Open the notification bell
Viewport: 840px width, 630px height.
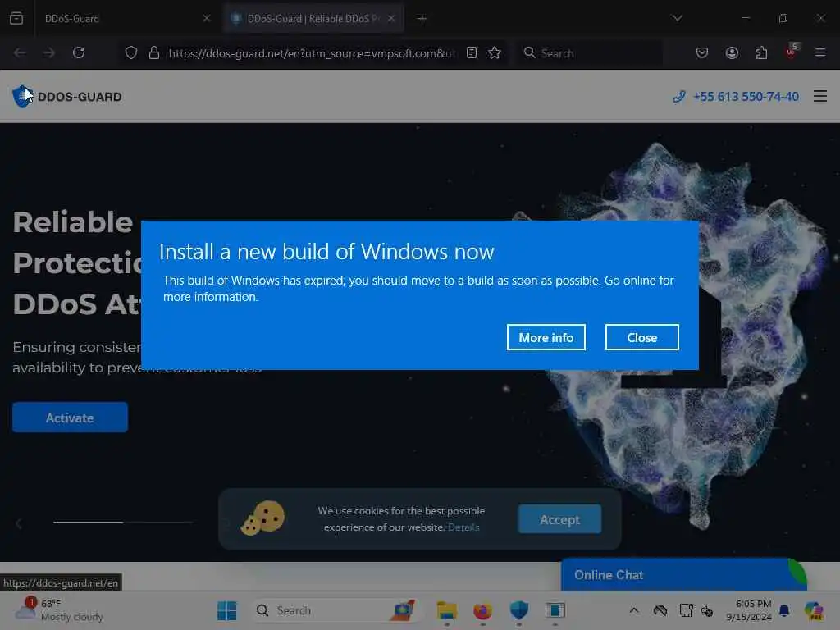[784, 610]
